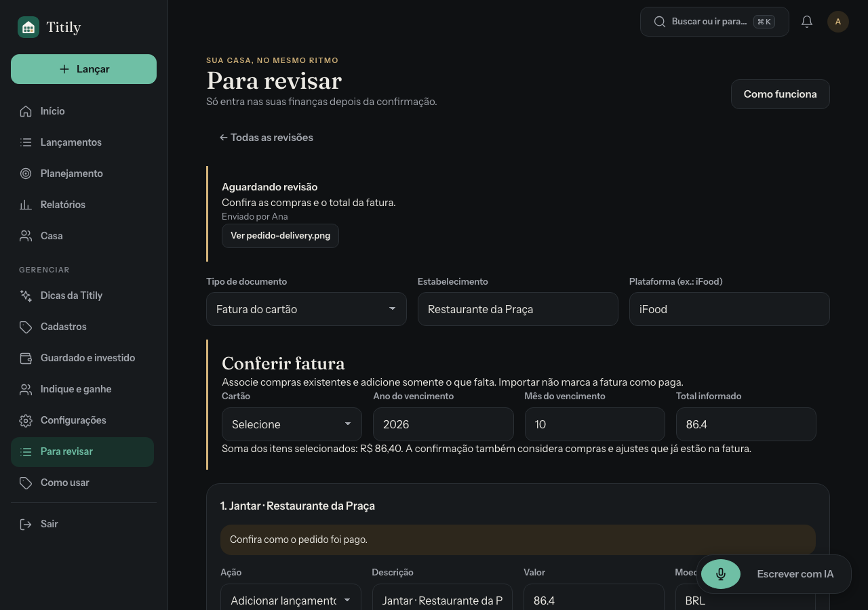The height and width of the screenshot is (610, 868).
Task: Click the home icon beside Início
Action: (26, 111)
